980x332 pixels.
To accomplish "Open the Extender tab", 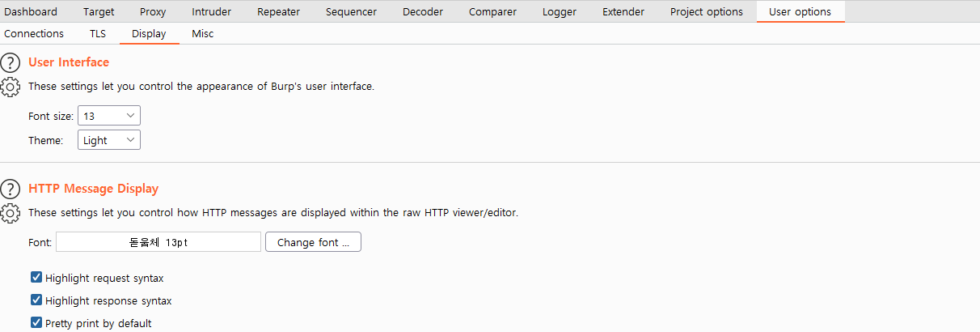I will click(623, 11).
